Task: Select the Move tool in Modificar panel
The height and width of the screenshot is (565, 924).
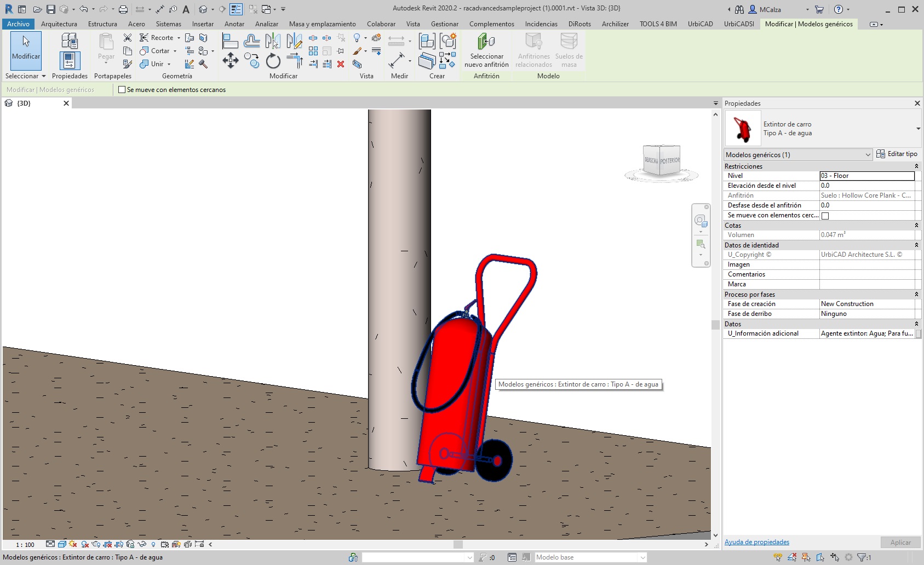Action: tap(230, 61)
